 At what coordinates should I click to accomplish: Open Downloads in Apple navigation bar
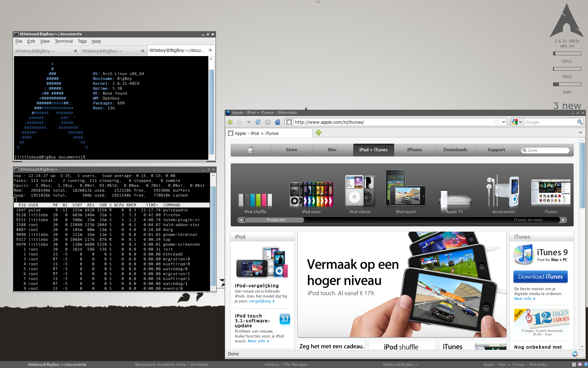[x=455, y=150]
